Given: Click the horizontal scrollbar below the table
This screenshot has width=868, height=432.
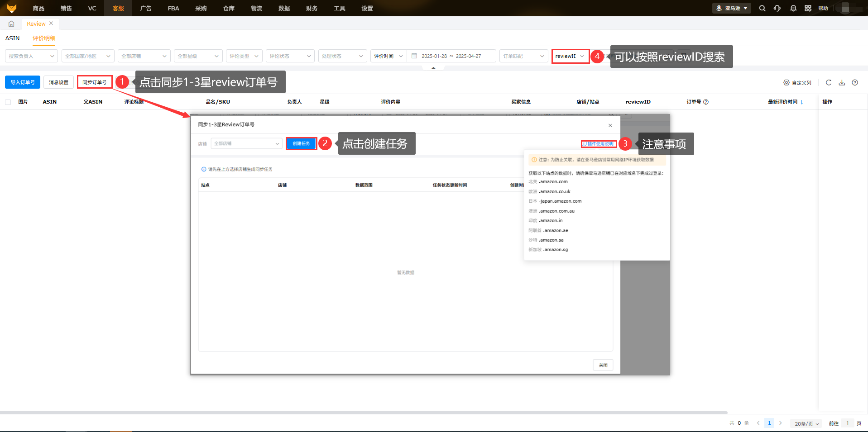Looking at the screenshot, I should tap(364, 413).
